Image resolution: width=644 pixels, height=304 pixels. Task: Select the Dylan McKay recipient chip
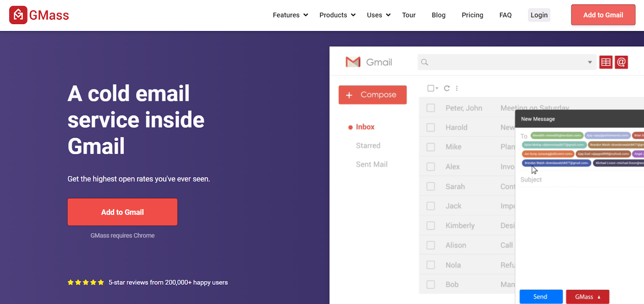pos(554,145)
